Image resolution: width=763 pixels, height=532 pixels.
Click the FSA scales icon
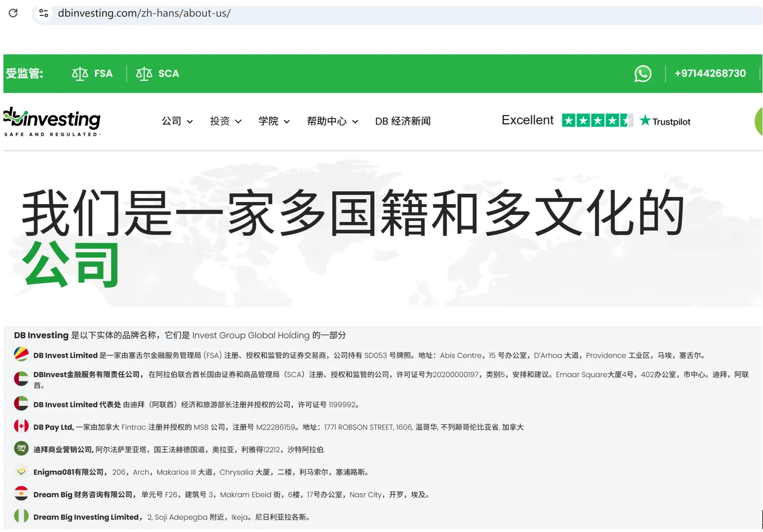pos(80,73)
